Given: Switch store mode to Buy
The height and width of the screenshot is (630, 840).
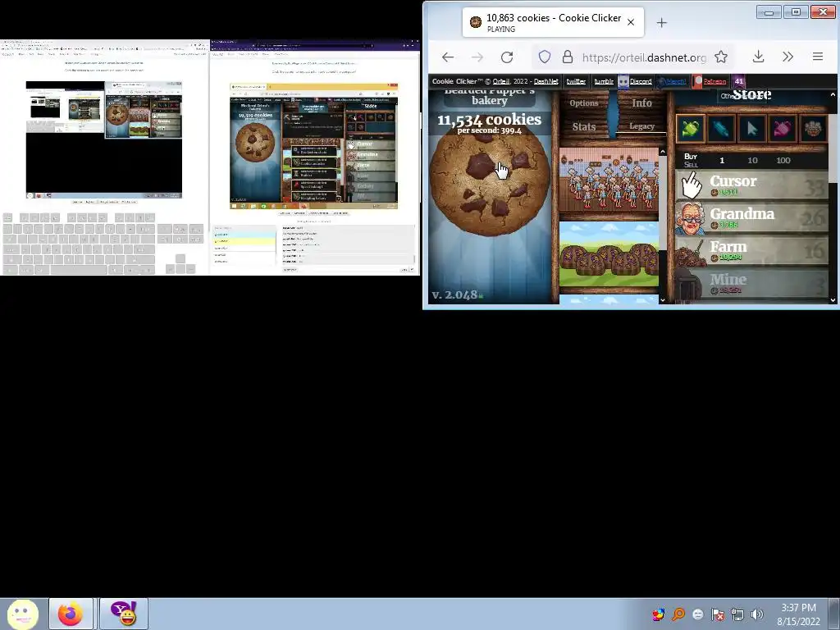Looking at the screenshot, I should click(x=691, y=157).
